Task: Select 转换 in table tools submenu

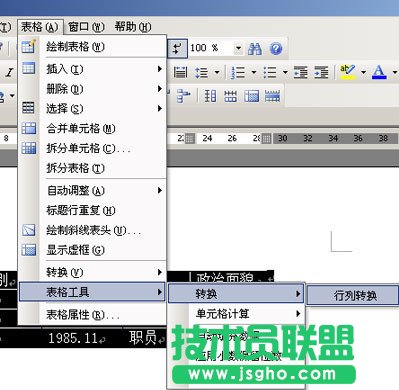Action: (x=236, y=294)
